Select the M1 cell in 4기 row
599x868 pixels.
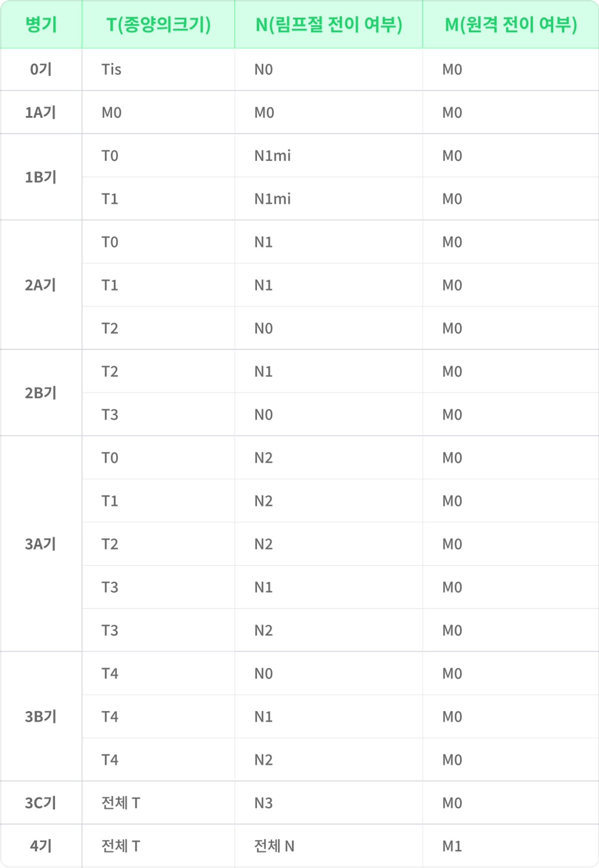click(x=452, y=846)
